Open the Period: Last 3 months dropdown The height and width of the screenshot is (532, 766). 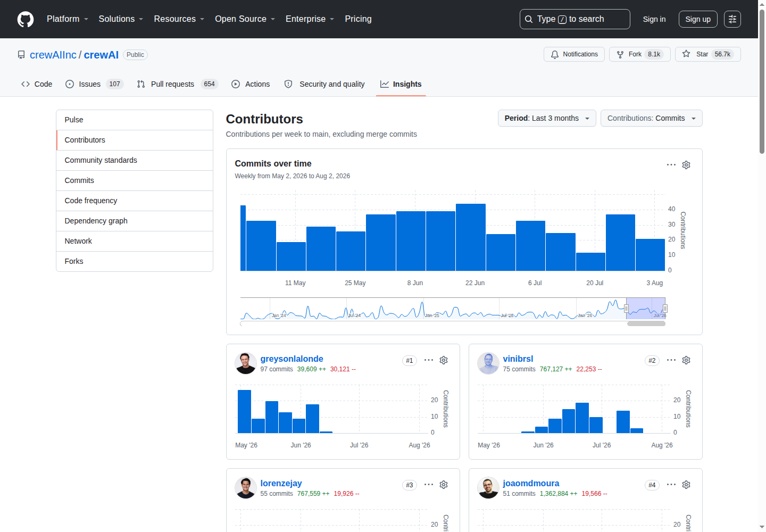[x=547, y=118]
